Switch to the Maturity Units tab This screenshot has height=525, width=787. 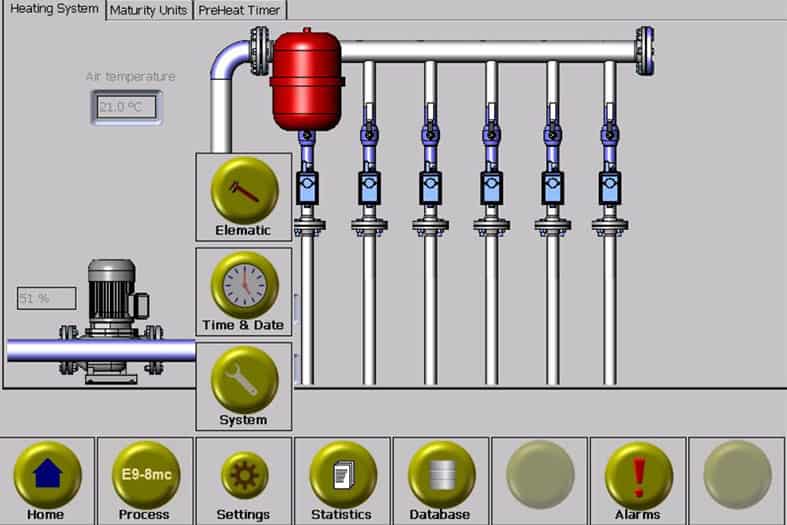pos(148,10)
